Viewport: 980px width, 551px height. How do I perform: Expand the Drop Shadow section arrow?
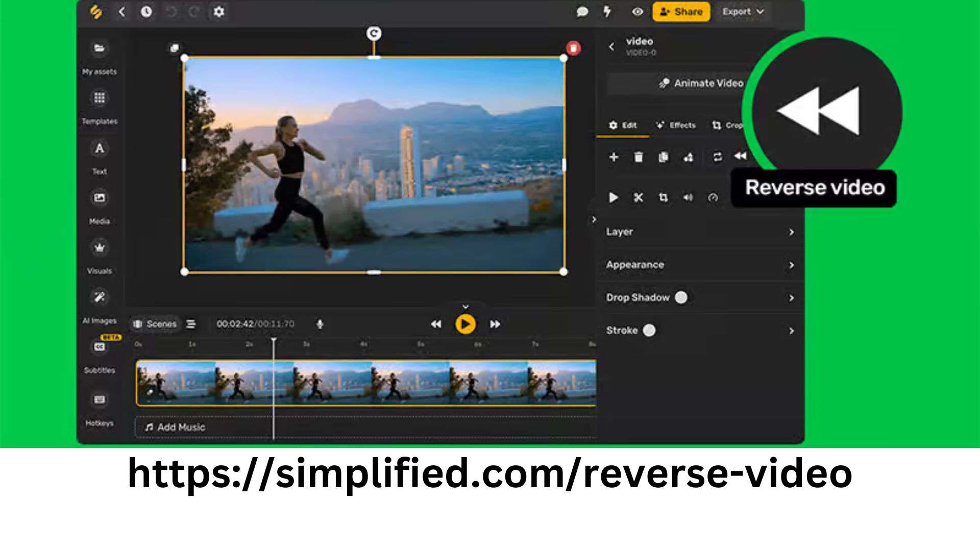coord(791,298)
